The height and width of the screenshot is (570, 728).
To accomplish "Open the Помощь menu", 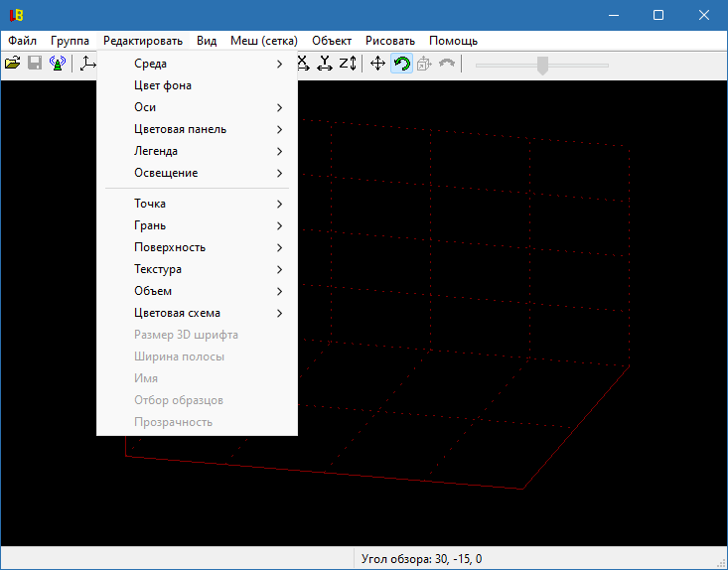I will pos(453,41).
